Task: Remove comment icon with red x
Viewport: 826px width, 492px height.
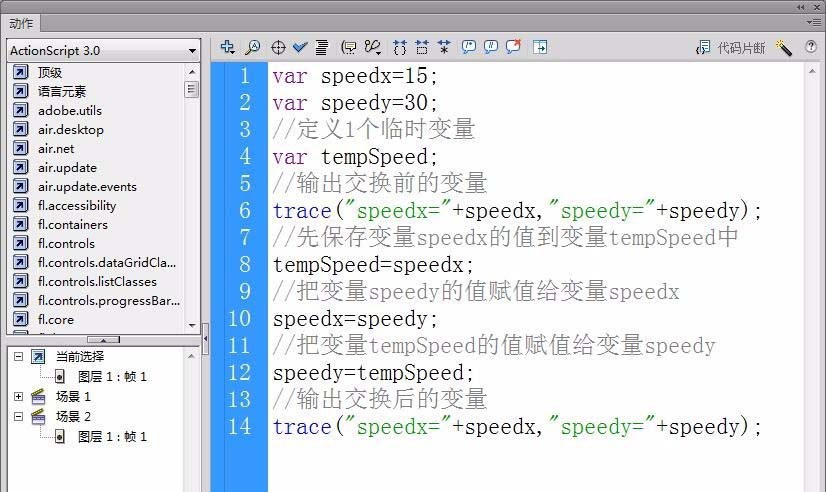Action: coord(513,47)
